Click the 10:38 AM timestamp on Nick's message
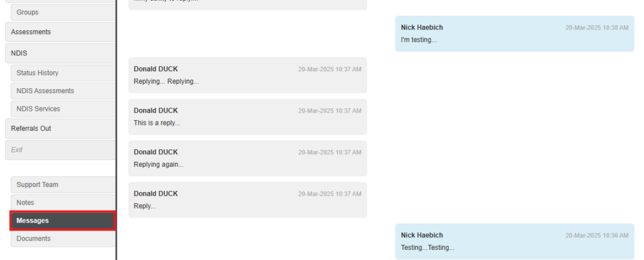The image size is (644, 260). (x=597, y=28)
